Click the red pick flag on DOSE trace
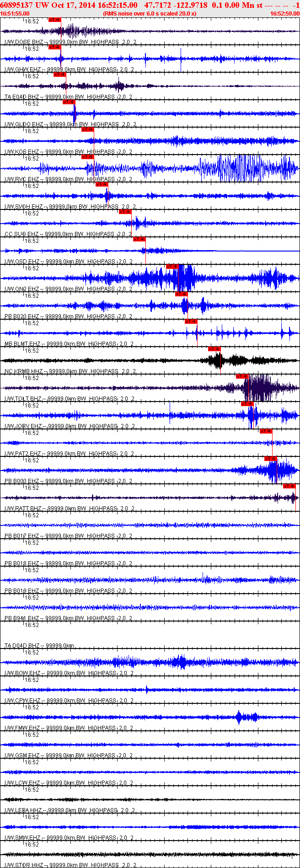 click(x=54, y=20)
